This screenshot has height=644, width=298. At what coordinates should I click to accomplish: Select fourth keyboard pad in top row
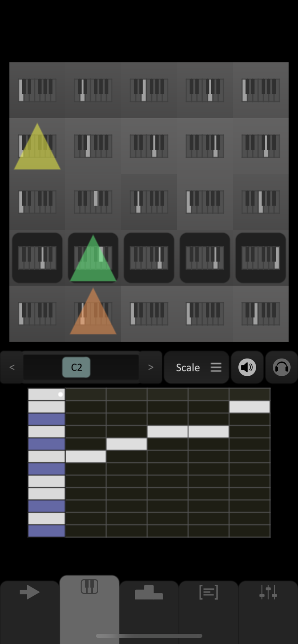(205, 90)
